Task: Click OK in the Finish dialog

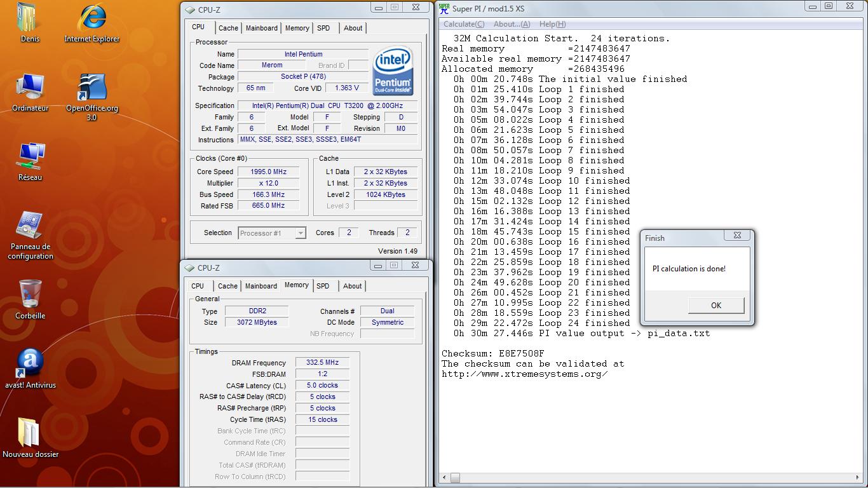Action: click(716, 306)
